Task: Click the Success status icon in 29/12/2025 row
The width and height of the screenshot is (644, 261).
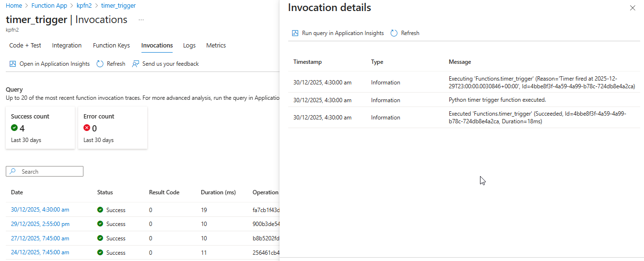Action: pos(100,224)
